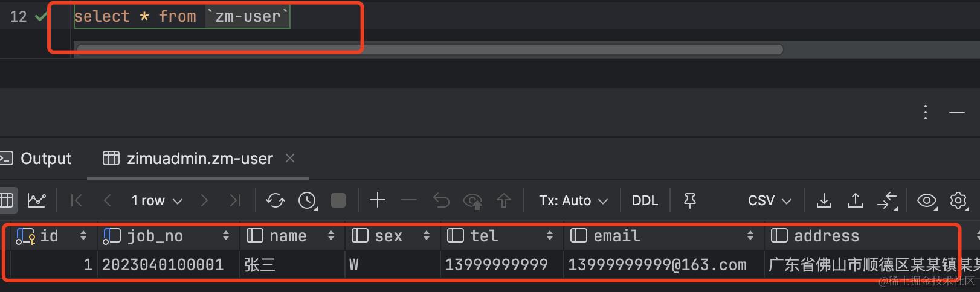Show chart view of results

tap(37, 200)
